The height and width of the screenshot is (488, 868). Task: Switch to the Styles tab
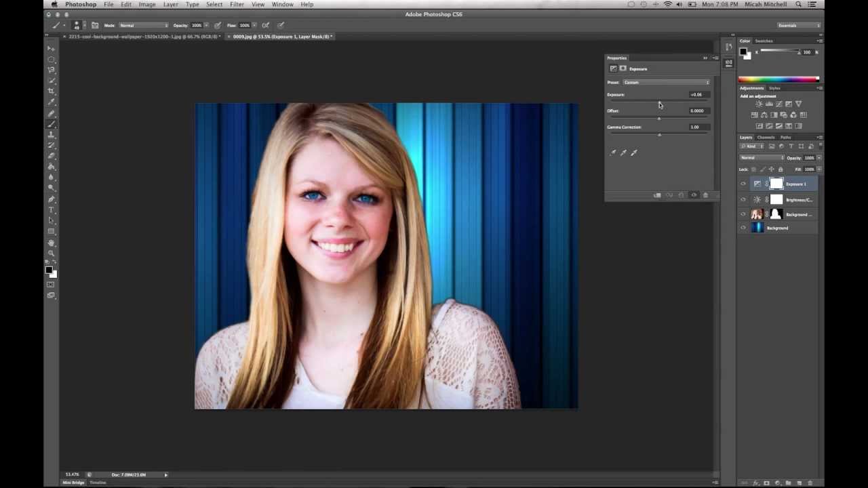(x=774, y=88)
